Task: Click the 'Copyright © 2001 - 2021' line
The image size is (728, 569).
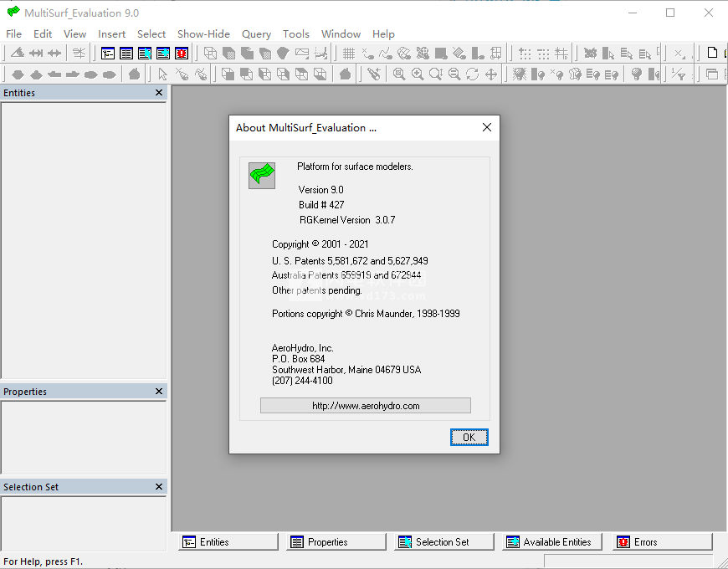Action: coord(320,244)
